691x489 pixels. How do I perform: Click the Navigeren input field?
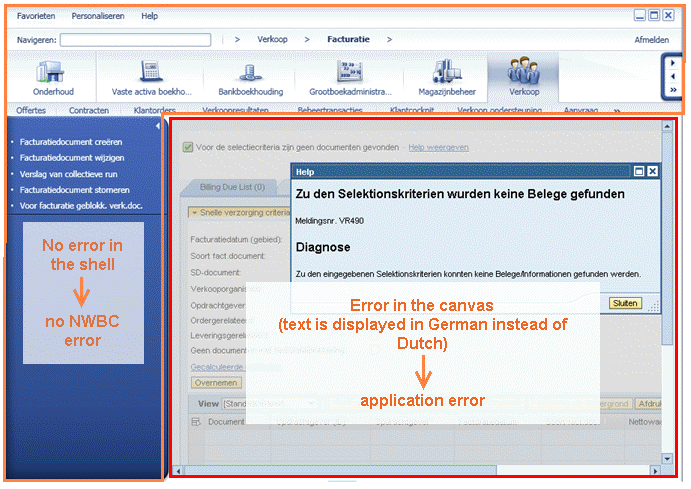click(135, 40)
